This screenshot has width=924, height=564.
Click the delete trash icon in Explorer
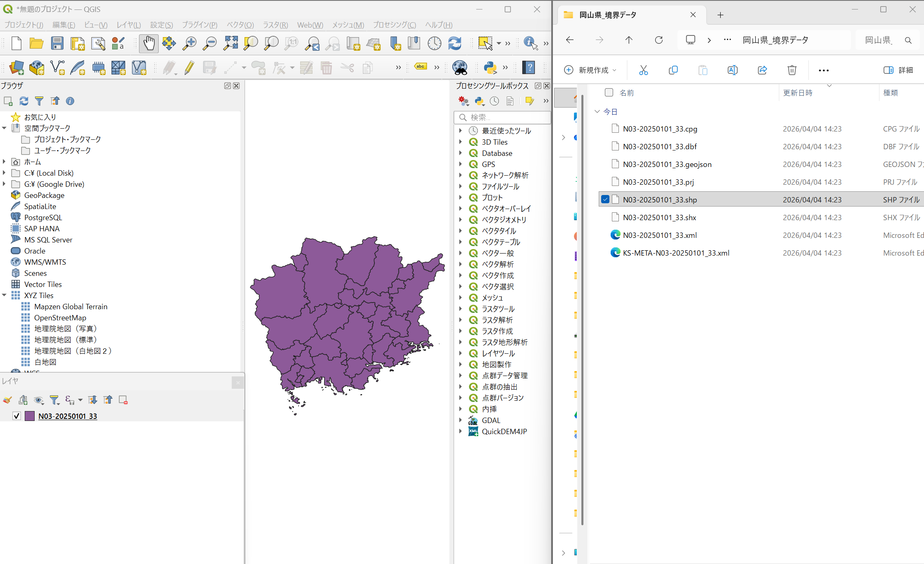tap(792, 70)
